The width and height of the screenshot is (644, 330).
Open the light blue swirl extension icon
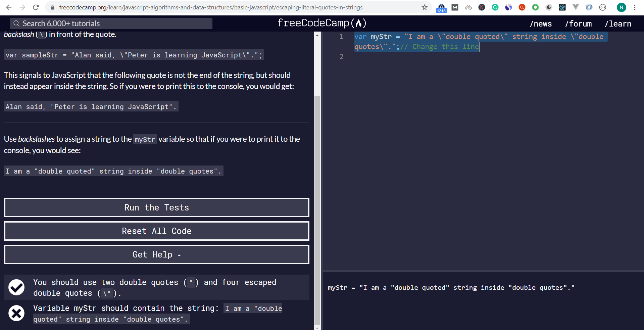[589, 7]
